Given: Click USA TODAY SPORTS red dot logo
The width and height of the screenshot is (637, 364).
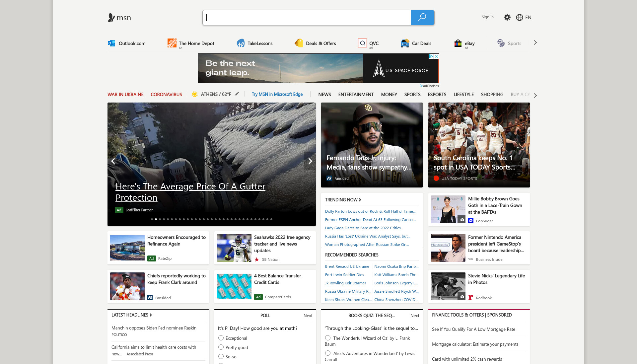Looking at the screenshot, I should 436,178.
